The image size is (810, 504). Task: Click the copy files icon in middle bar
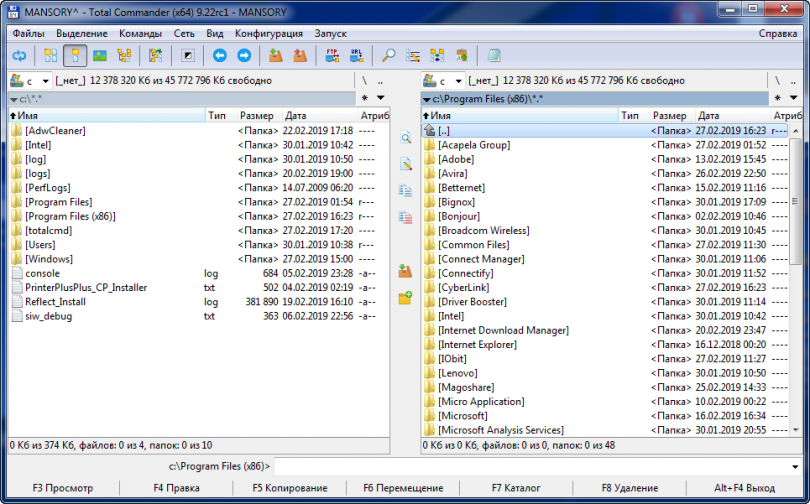coord(406,191)
